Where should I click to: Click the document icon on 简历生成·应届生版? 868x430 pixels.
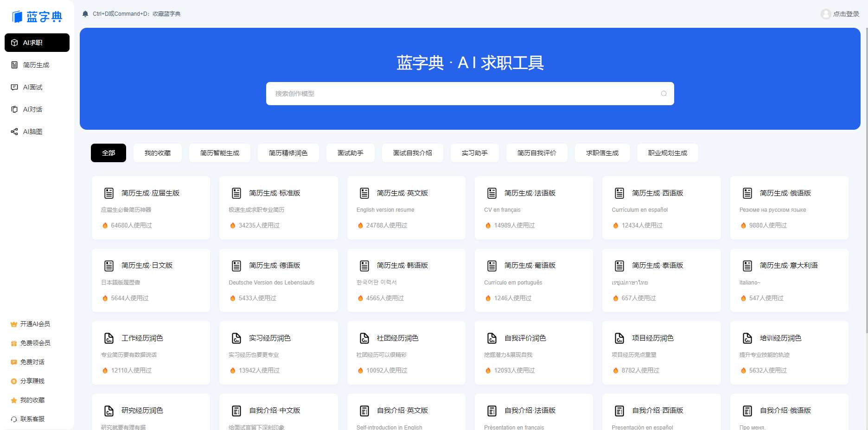point(109,193)
